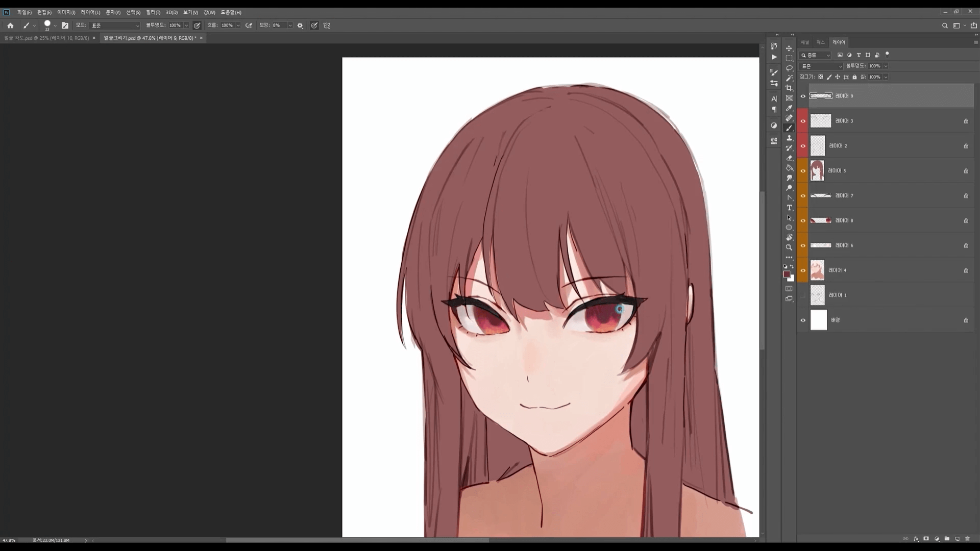The image size is (980, 551).
Task: Open the brush 모드 blending dropdown
Action: (115, 26)
